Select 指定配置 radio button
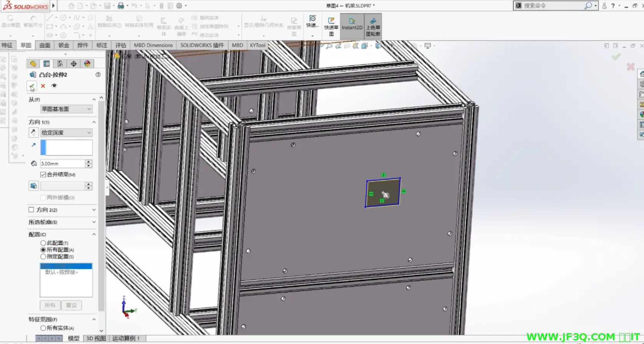The width and height of the screenshot is (644, 344). pyautogui.click(x=43, y=257)
